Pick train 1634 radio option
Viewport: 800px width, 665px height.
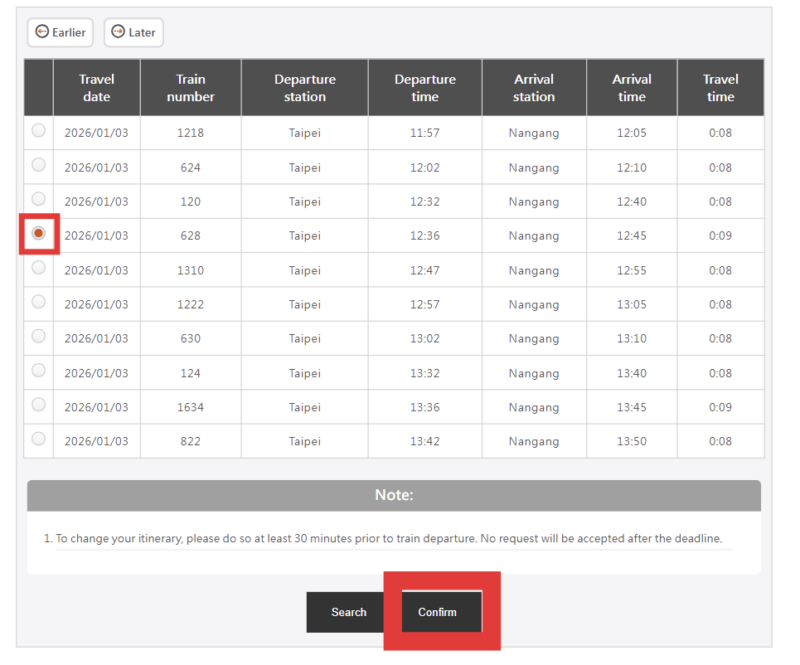38,405
